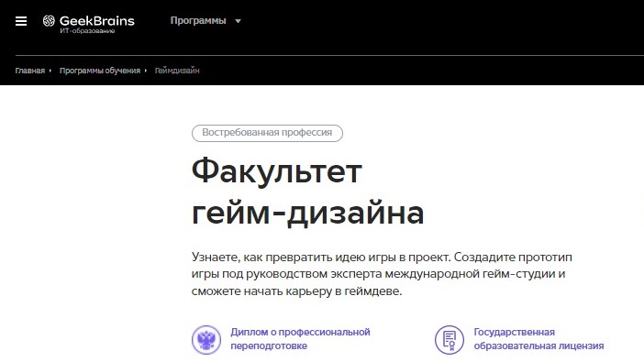Open Программы обучения breadcrumb
Screen dimensions: 644x362
point(100,71)
